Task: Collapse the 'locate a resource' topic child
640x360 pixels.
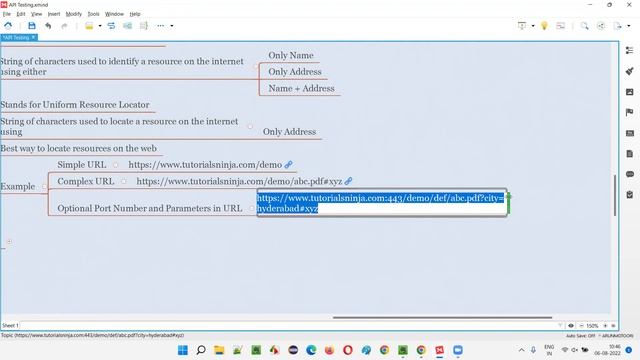Action: [250, 127]
